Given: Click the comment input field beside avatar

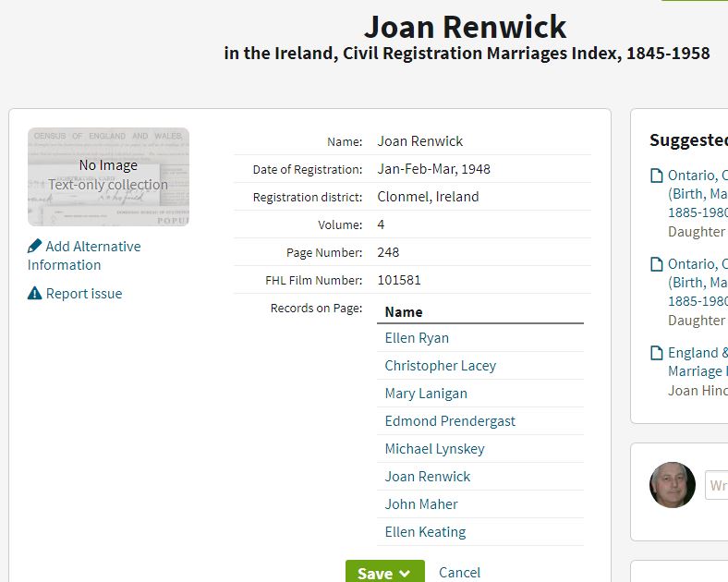Looking at the screenshot, I should pos(716,485).
